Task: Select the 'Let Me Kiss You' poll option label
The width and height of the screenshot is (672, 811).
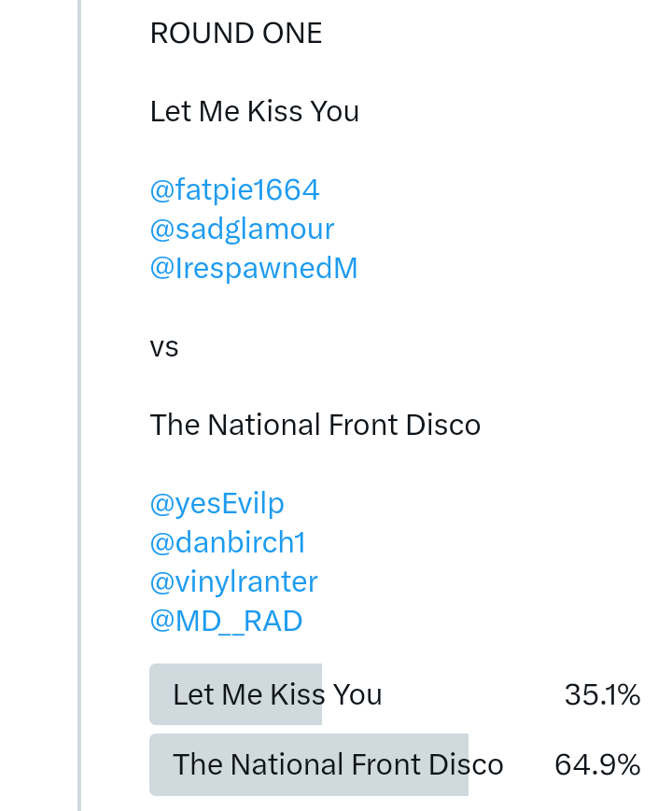Action: point(277,695)
